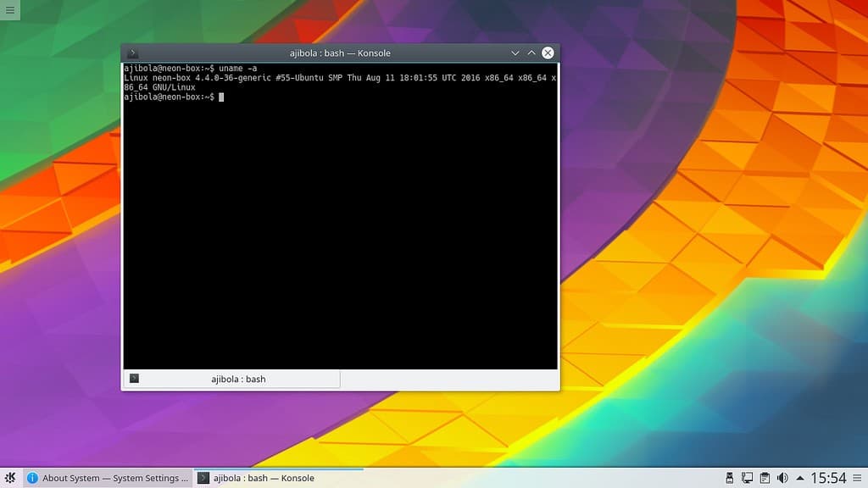This screenshot has width=868, height=488.
Task: Click the terminal prompt cursor line
Action: click(x=222, y=97)
